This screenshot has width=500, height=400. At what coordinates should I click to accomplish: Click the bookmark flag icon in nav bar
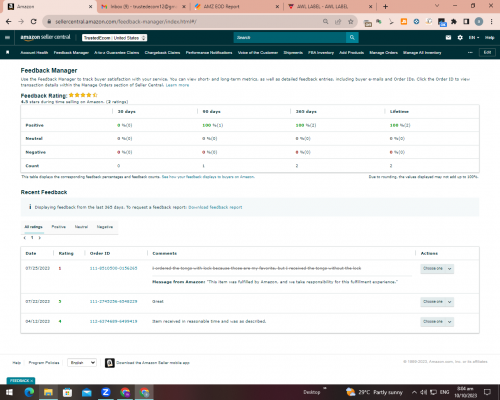[x=8, y=52]
